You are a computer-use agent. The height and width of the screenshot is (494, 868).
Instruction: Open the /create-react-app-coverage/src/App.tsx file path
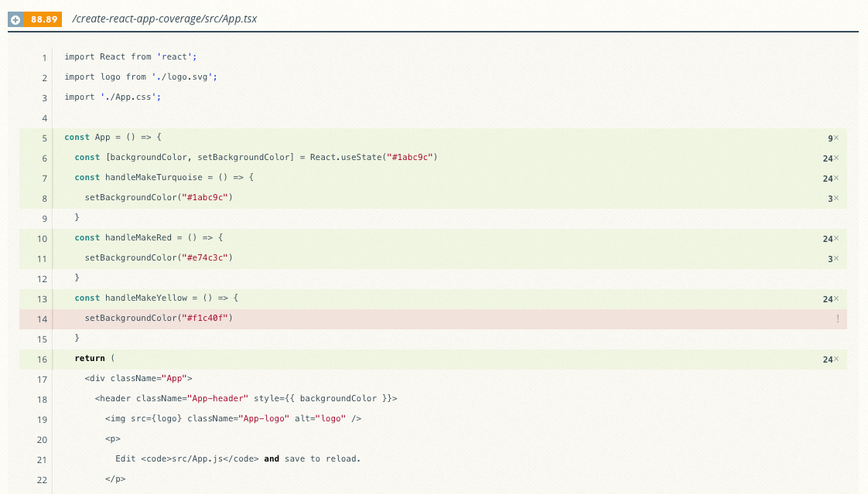[164, 19]
